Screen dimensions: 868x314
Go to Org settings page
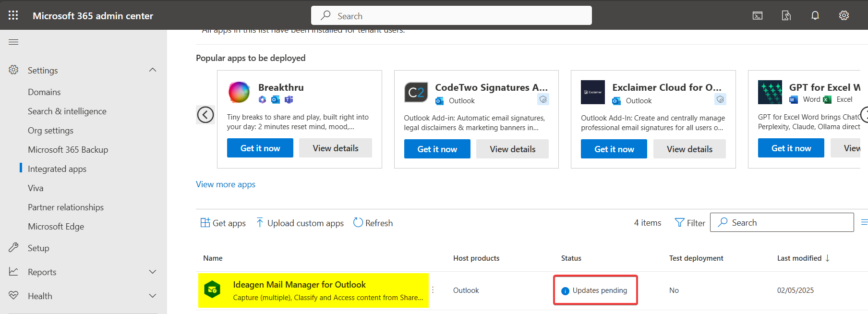click(x=50, y=131)
